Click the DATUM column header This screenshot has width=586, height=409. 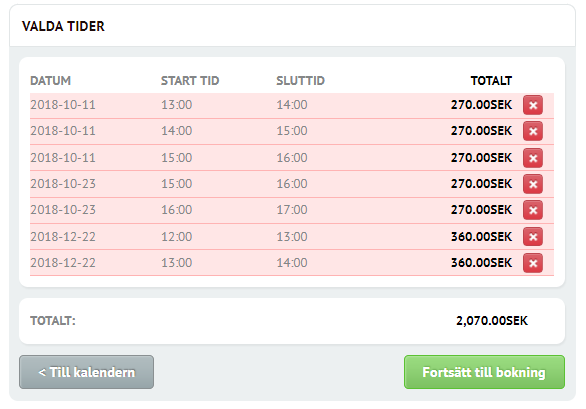point(50,81)
